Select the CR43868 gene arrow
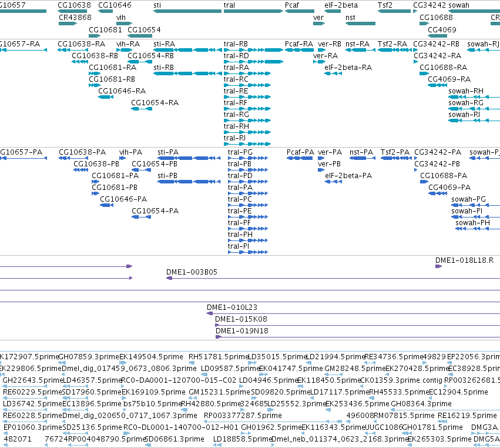This screenshot has width=500, height=448. (68, 24)
